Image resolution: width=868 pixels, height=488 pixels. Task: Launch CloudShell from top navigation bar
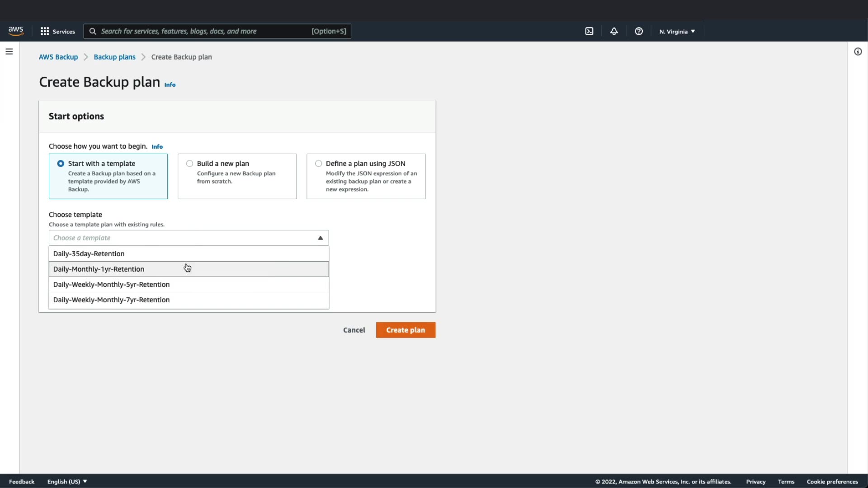coord(589,31)
